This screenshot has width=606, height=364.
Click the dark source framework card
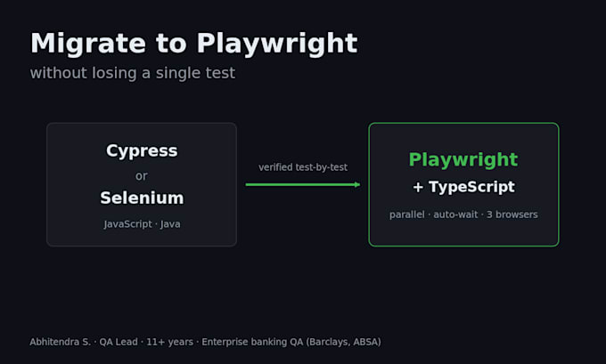pos(142,184)
